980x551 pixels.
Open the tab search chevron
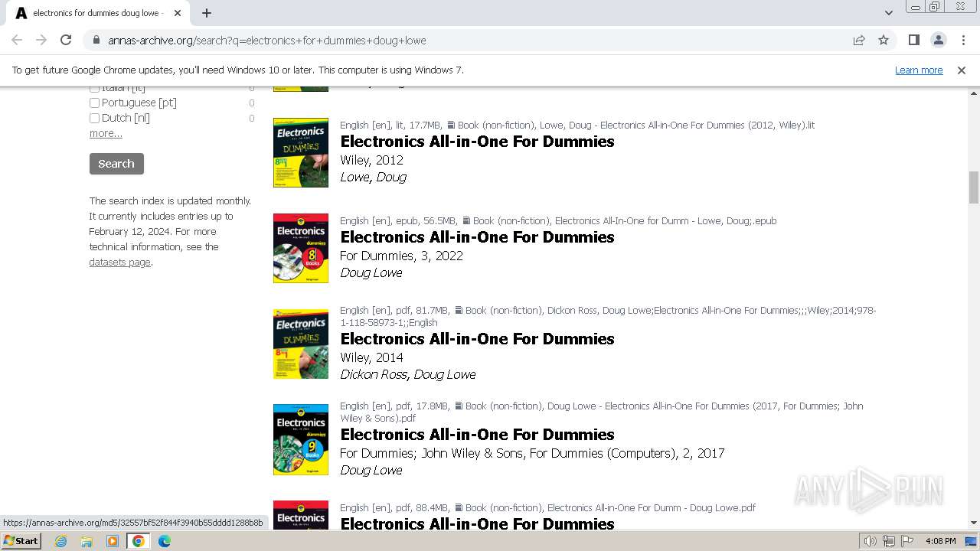point(888,13)
